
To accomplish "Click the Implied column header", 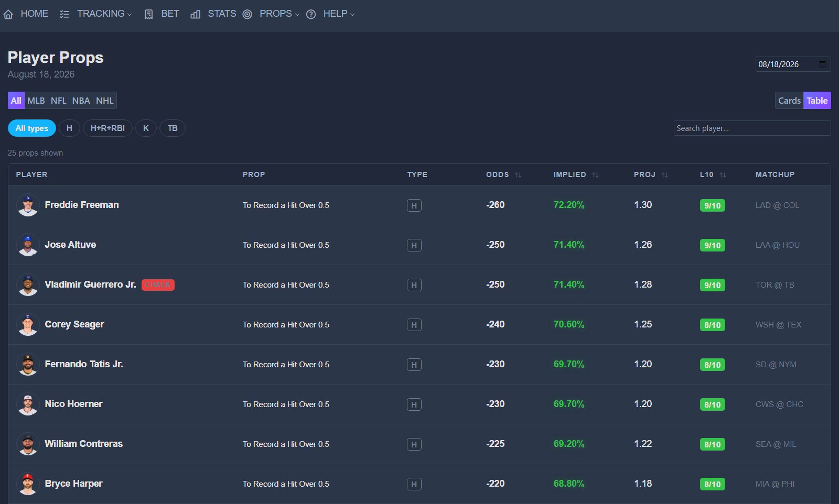I will 570,174.
